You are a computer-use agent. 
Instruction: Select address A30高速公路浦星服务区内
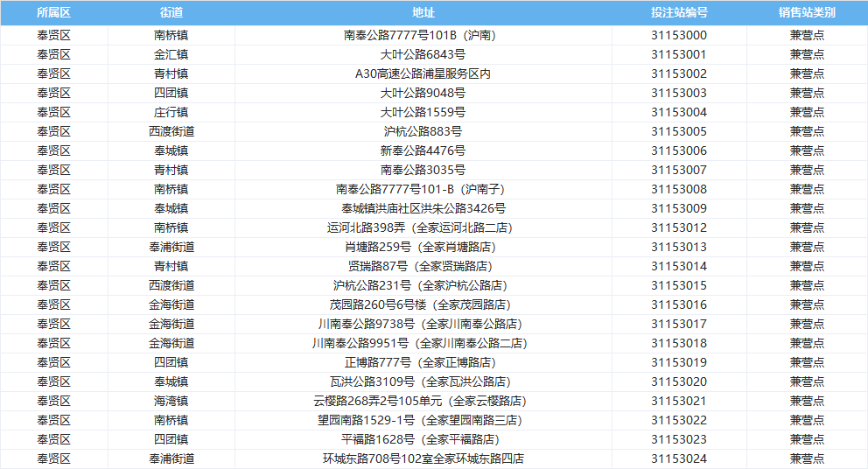423,73
